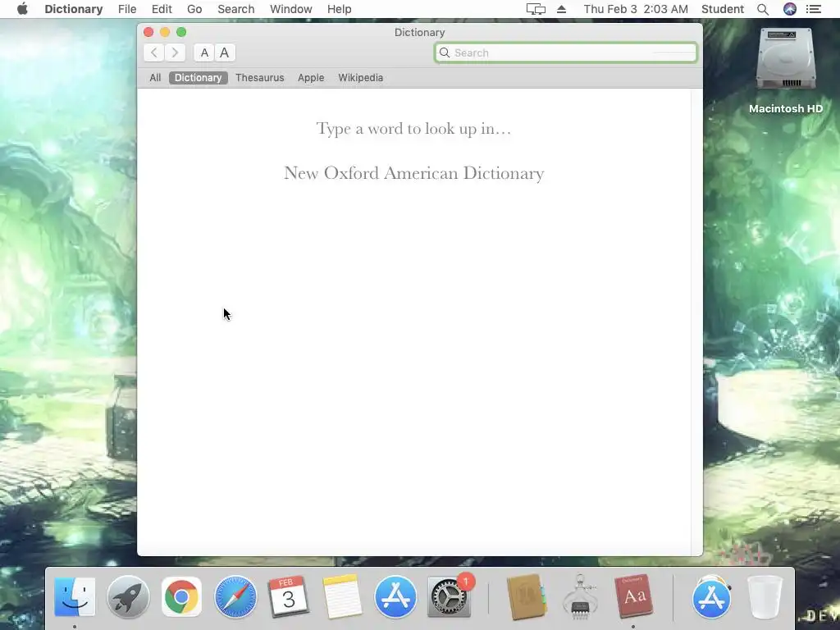Decrease text size with small A button

[204, 52]
